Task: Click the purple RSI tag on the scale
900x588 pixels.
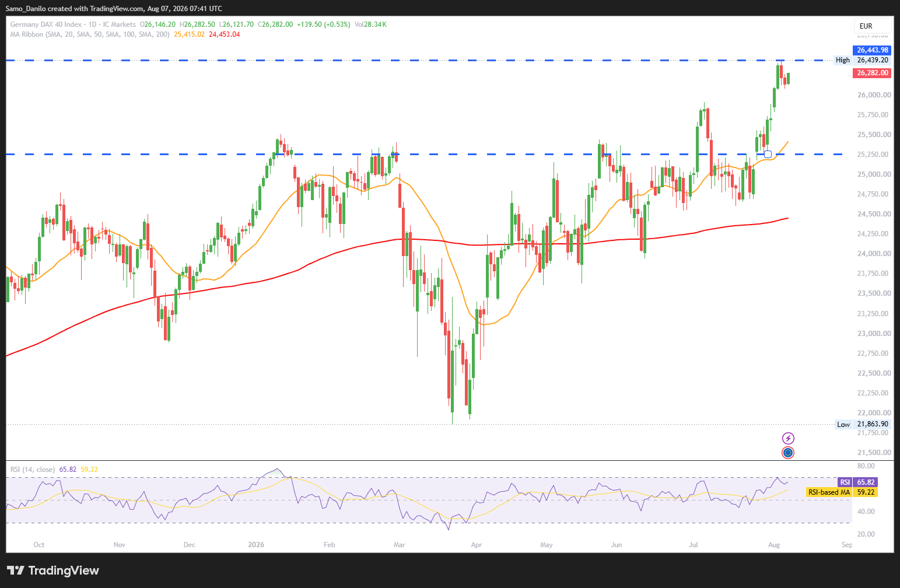Action: coord(845,482)
